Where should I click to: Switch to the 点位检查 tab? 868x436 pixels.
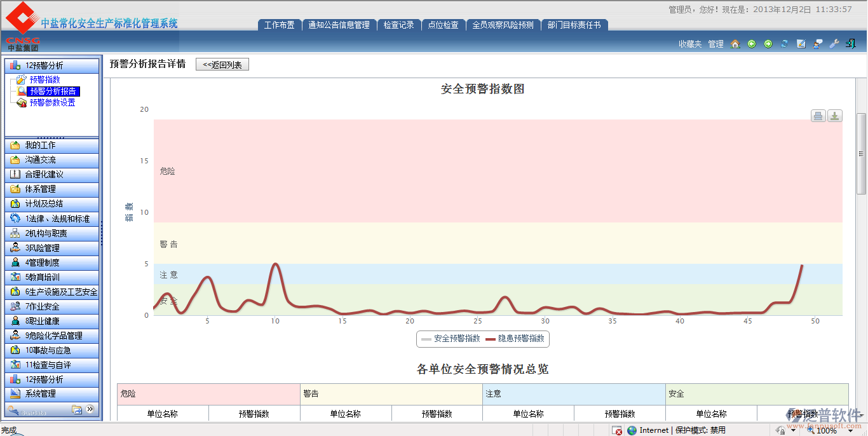[x=443, y=25]
